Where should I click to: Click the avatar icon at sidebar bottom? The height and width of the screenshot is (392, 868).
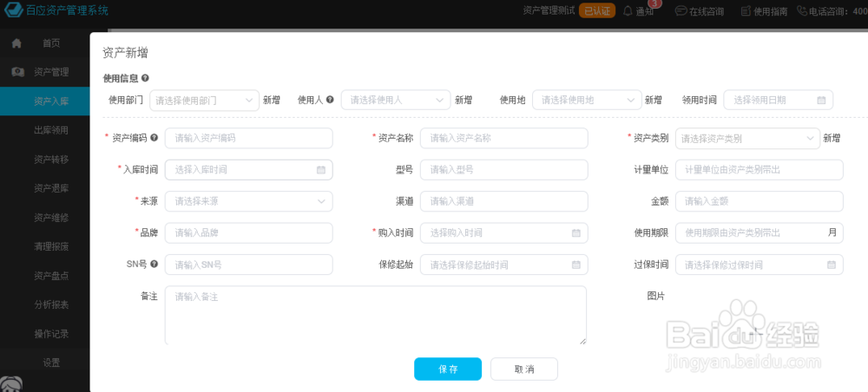[x=11, y=384]
